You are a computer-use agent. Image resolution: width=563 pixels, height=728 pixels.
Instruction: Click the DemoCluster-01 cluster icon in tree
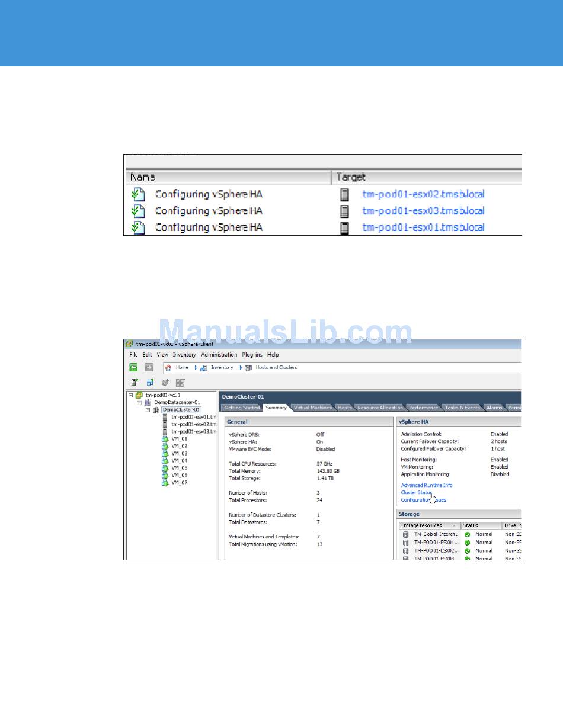pos(156,409)
